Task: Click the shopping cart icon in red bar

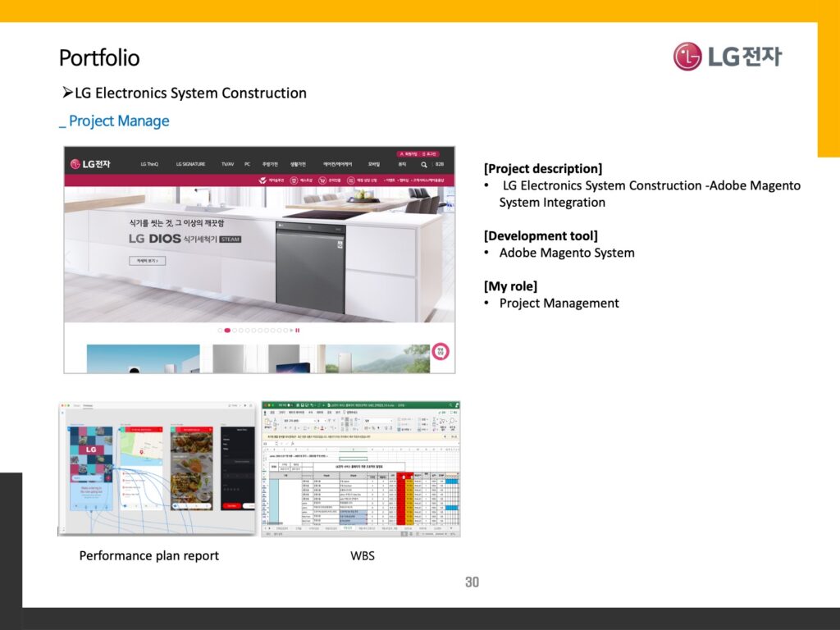Action: click(322, 180)
